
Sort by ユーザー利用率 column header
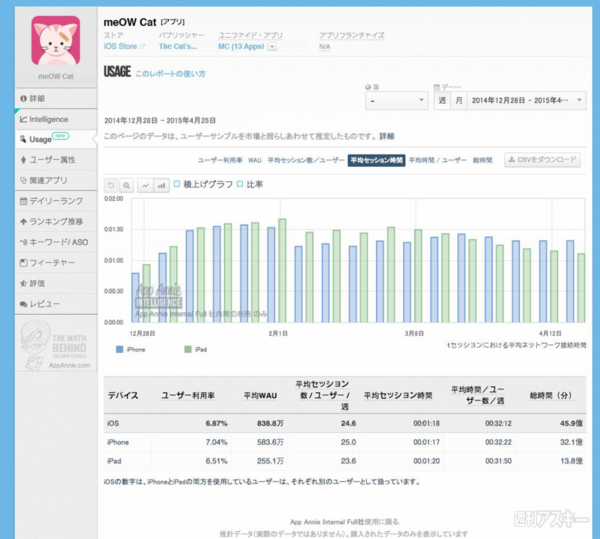pos(188,395)
